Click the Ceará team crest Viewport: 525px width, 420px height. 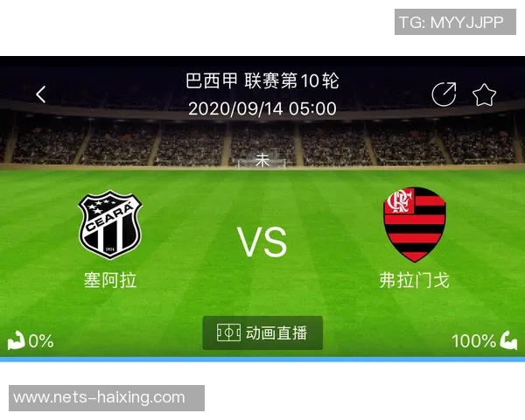pos(110,225)
